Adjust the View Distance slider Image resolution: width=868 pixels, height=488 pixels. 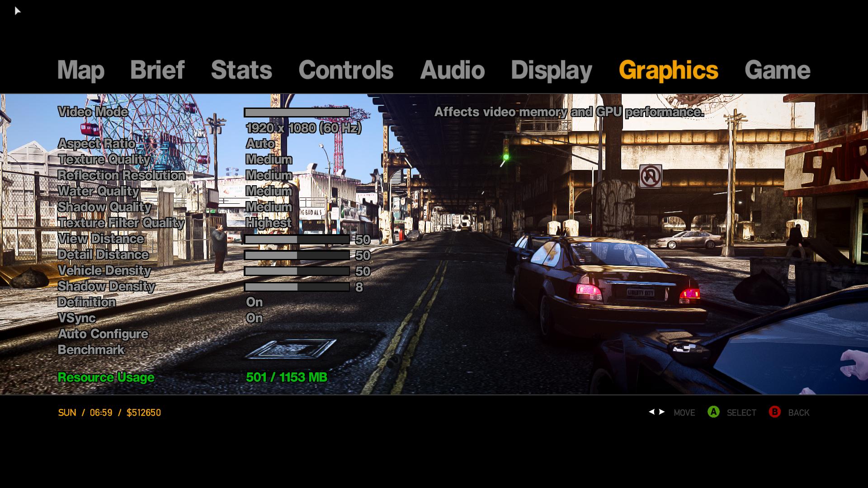[297, 239]
